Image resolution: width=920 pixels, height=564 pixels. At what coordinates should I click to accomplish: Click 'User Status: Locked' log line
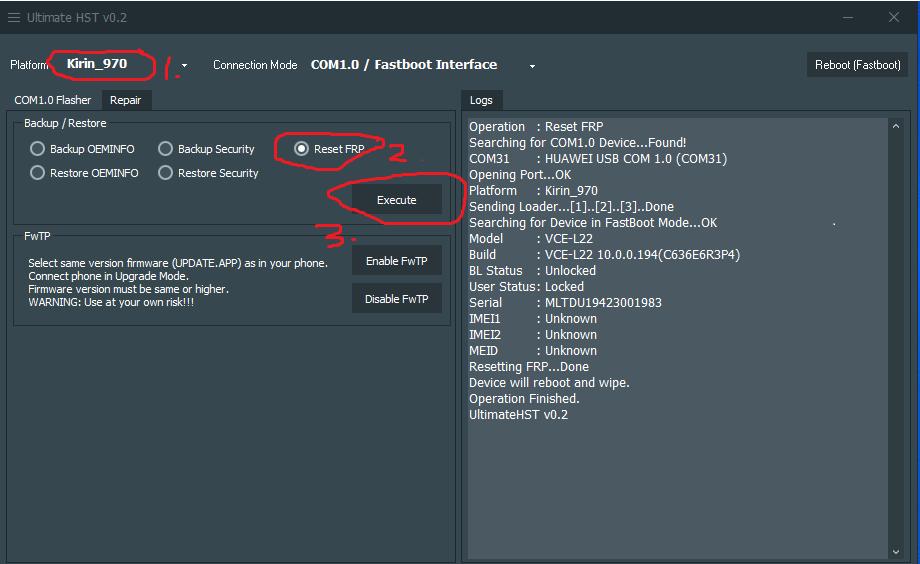pyautogui.click(x=526, y=287)
